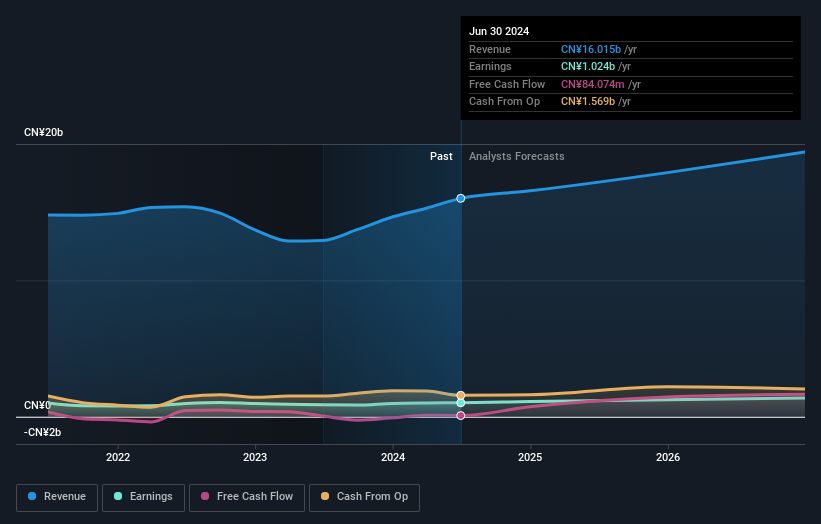The image size is (821, 524).
Task: Click the blue Revenue legend dot
Action: [32, 496]
